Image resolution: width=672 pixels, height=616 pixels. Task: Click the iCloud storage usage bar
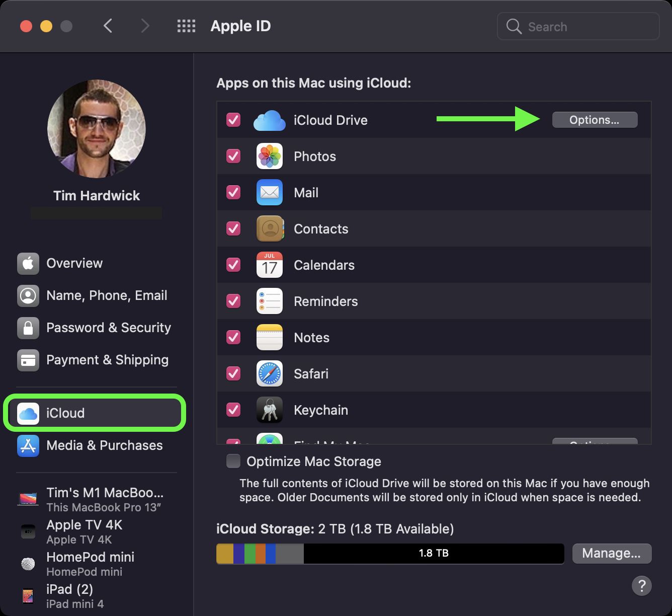390,553
